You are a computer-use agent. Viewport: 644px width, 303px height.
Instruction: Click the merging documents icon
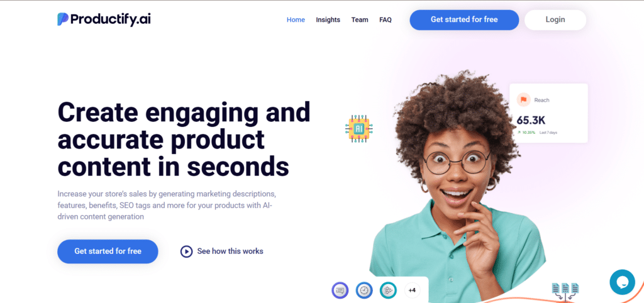click(x=565, y=292)
